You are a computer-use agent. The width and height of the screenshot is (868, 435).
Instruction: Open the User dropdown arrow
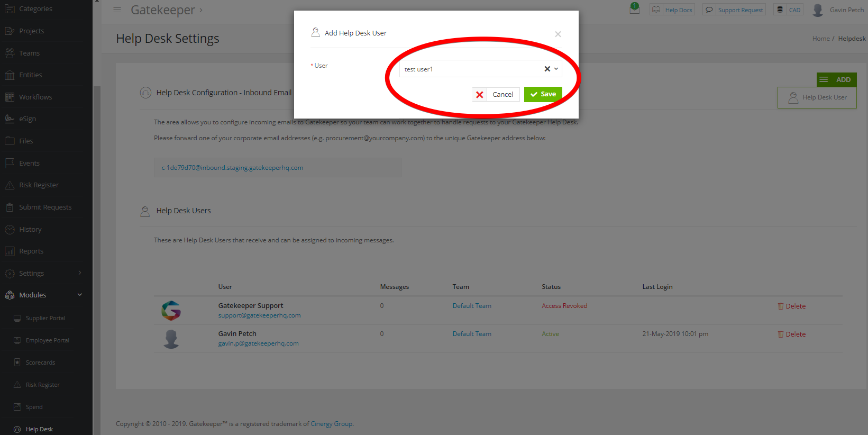point(556,69)
